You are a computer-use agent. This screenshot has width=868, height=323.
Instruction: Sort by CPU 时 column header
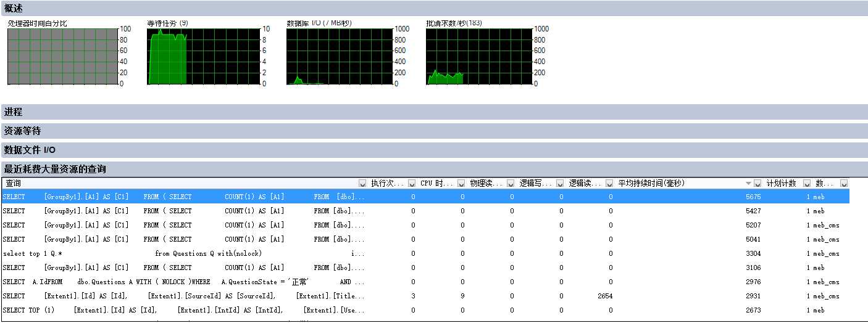click(437, 184)
